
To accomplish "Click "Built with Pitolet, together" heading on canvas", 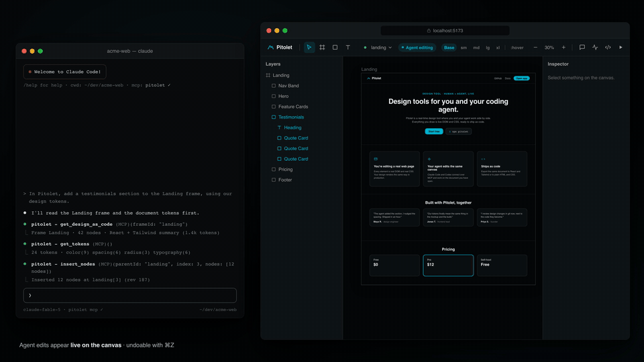I will pos(448,202).
